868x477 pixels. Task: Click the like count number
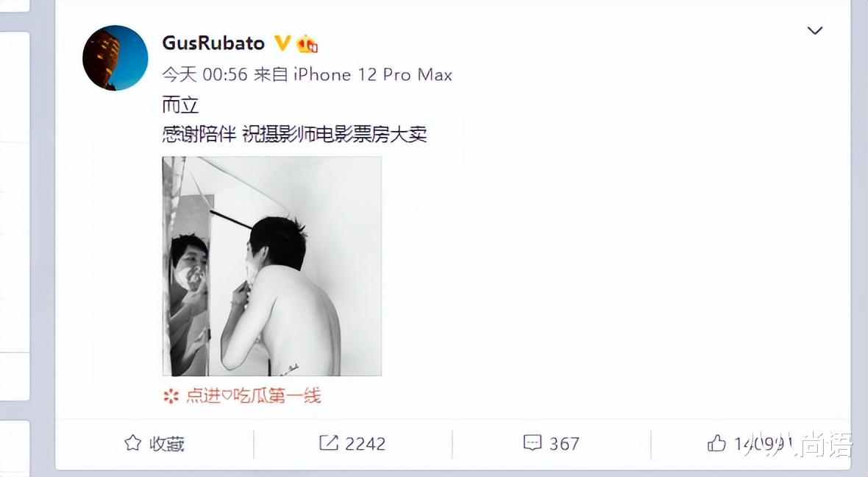764,444
